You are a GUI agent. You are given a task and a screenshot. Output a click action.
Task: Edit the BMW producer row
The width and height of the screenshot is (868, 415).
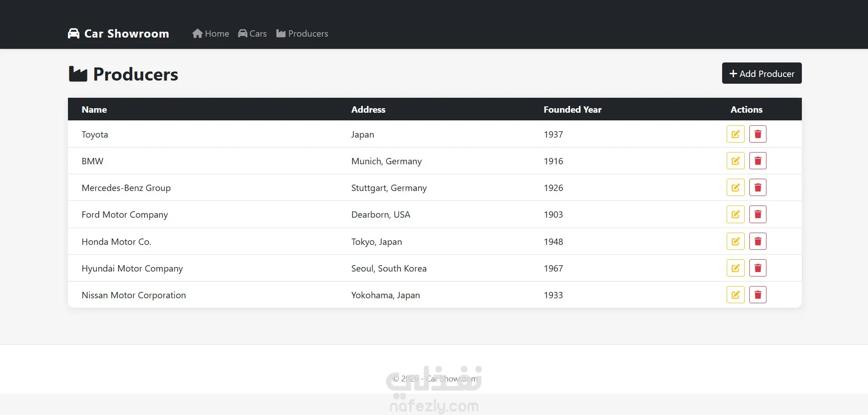(735, 161)
